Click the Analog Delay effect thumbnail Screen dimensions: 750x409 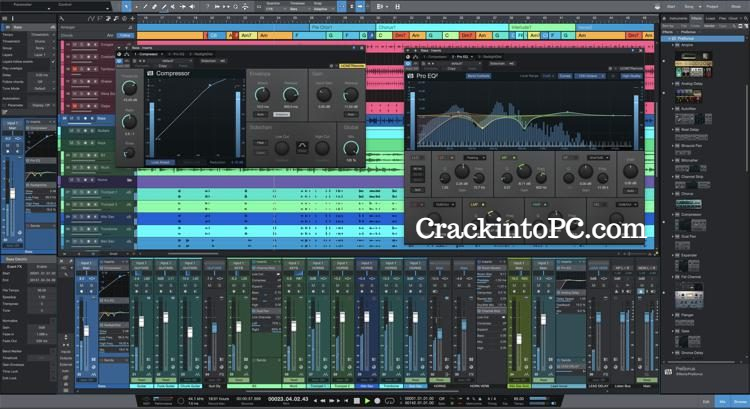689,96
